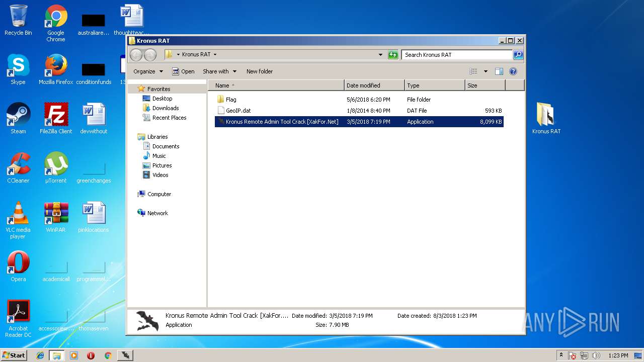Open the view options dropdown arrow
The height and width of the screenshot is (362, 644).
click(x=486, y=71)
